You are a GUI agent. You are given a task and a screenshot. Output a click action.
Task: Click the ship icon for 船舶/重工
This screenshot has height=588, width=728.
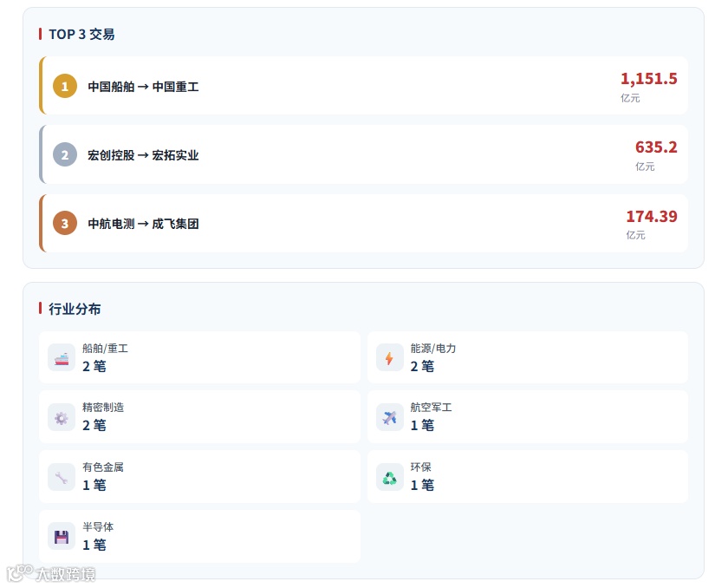pyautogui.click(x=62, y=357)
